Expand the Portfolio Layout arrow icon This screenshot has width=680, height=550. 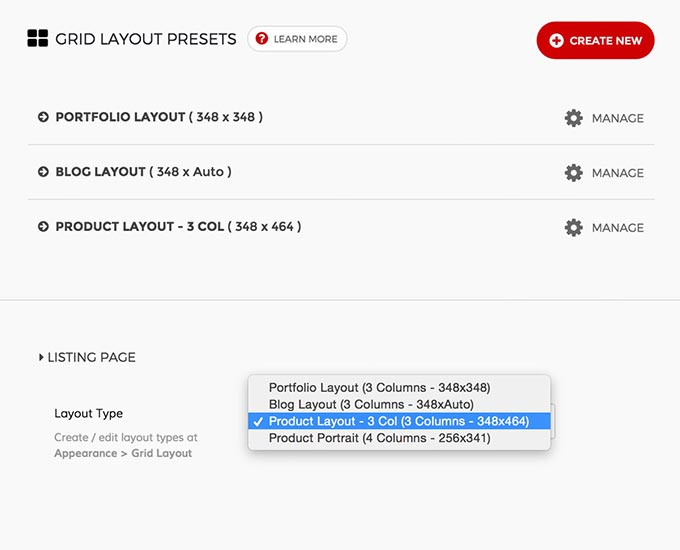click(x=43, y=117)
